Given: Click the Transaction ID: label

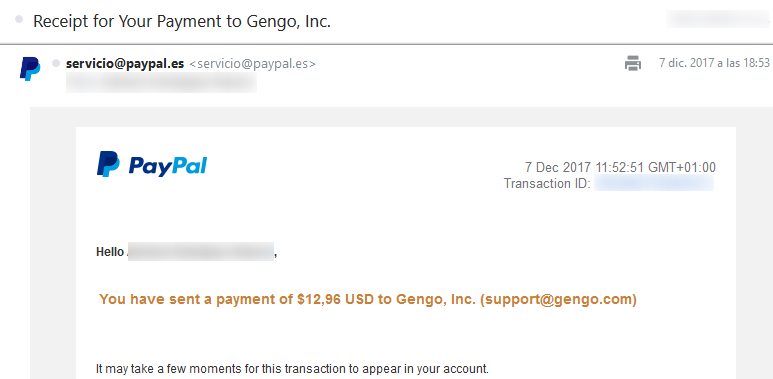Looking at the screenshot, I should pyautogui.click(x=547, y=183).
